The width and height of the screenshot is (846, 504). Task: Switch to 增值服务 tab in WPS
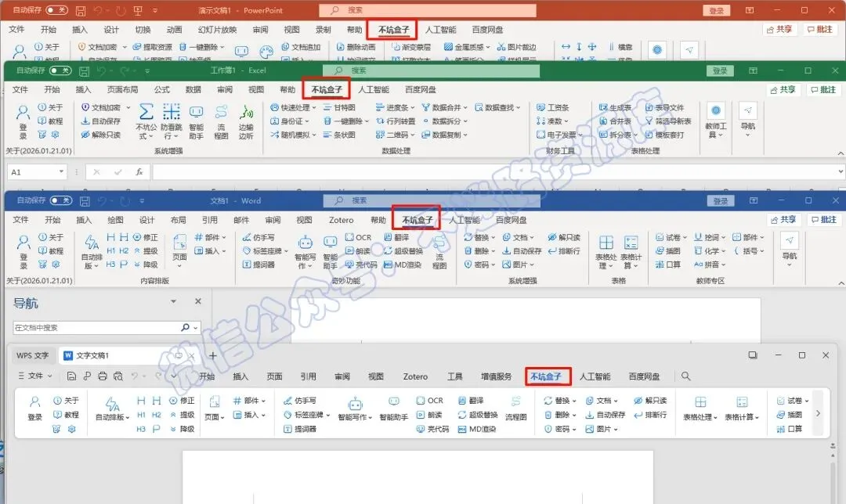(496, 376)
